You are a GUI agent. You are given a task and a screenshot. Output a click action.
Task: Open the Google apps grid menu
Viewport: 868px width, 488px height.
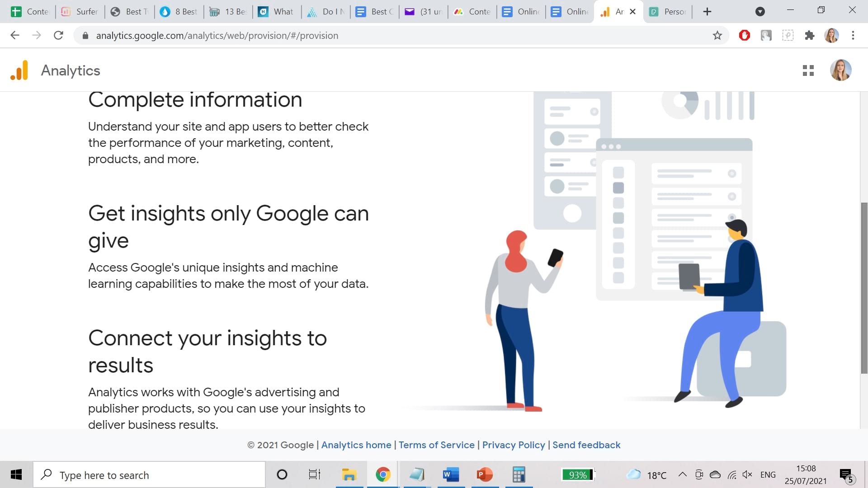point(808,70)
